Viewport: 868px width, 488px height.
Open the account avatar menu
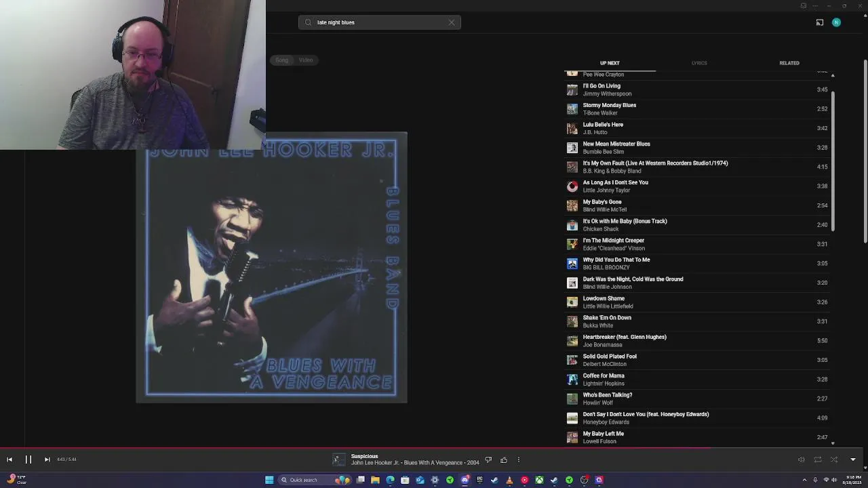coord(836,22)
